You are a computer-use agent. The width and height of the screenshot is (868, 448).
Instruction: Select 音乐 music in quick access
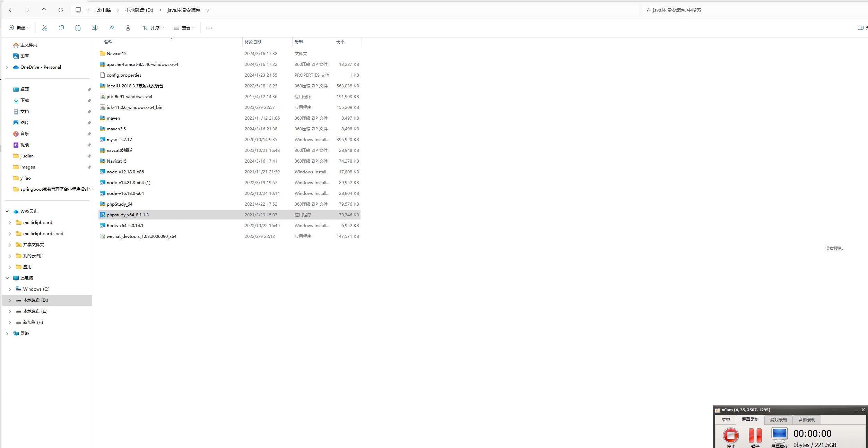21,134
